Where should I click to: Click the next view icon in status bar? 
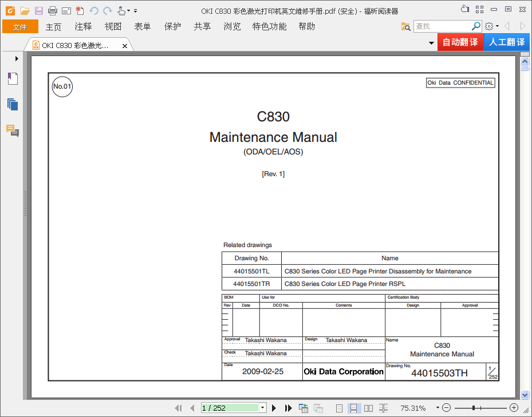(x=318, y=408)
